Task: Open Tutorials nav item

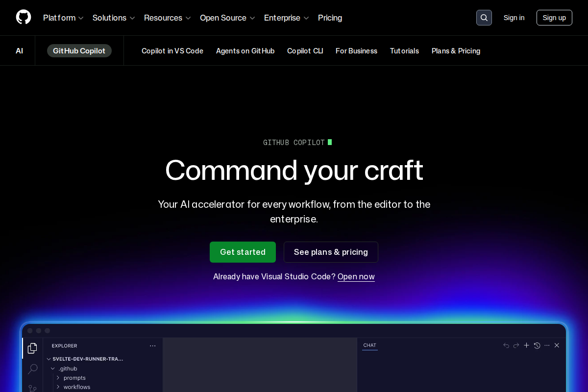Action: tap(404, 51)
